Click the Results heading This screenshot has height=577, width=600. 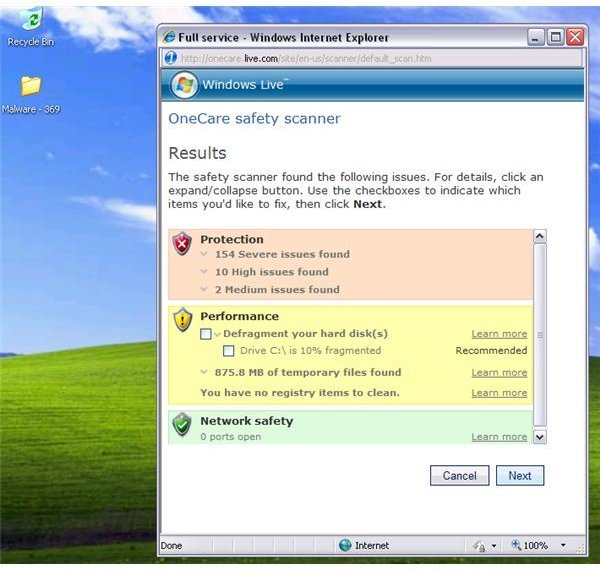(197, 153)
